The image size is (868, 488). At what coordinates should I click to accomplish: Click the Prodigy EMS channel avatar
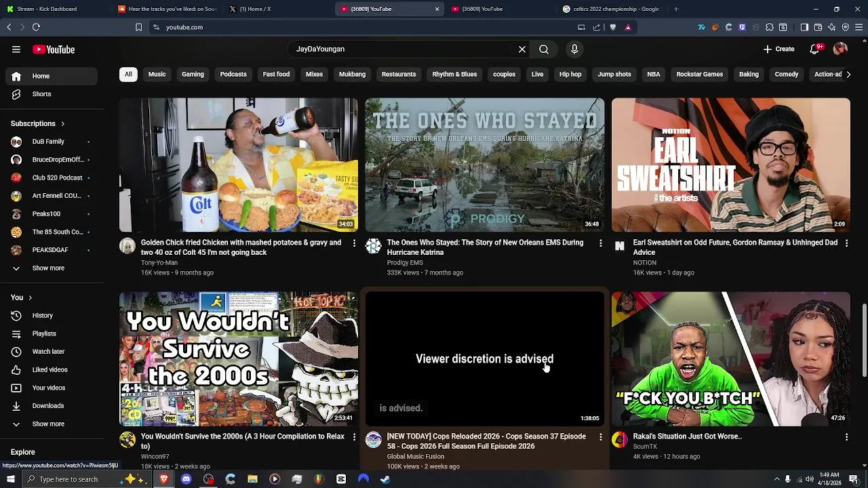pyautogui.click(x=374, y=246)
